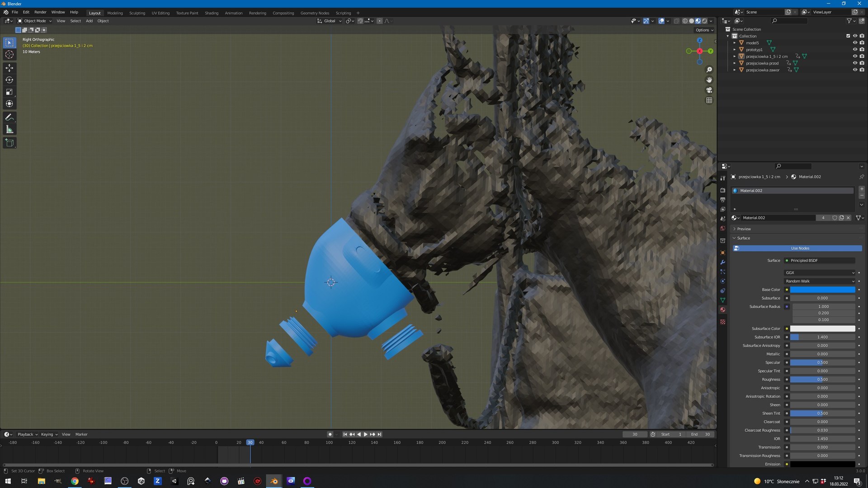This screenshot has width=868, height=488.
Task: Hide przejsciowka zawor in viewport
Action: click(854, 70)
